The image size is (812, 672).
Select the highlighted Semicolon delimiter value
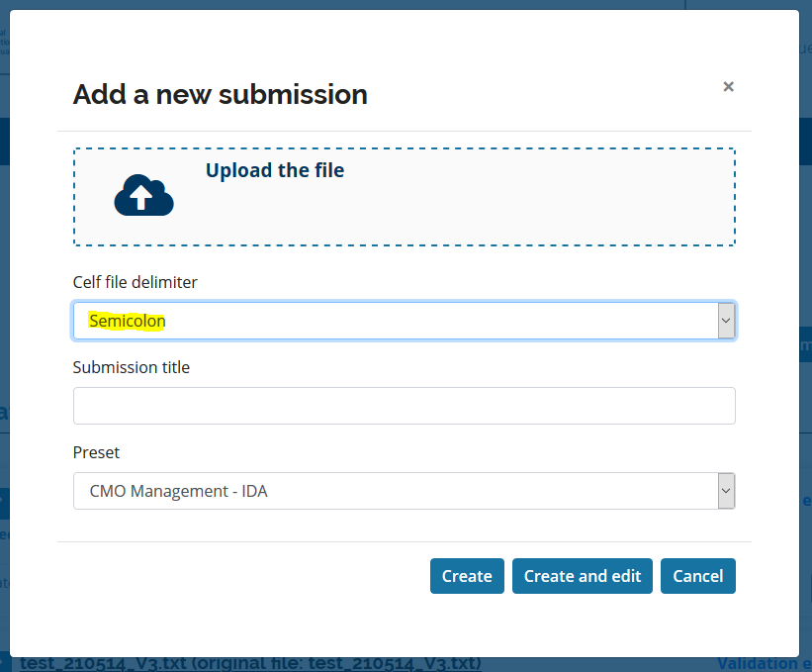(x=128, y=321)
